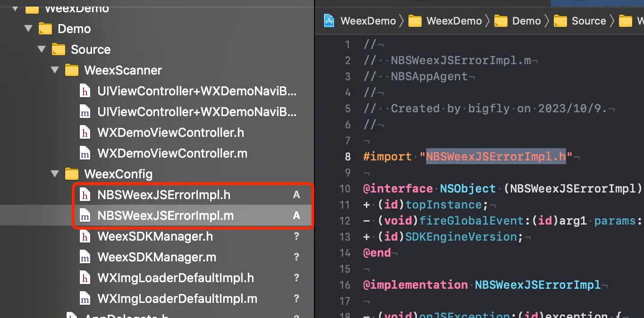
Task: Click the Demo breadcrumb in jump bar
Action: pos(526,21)
